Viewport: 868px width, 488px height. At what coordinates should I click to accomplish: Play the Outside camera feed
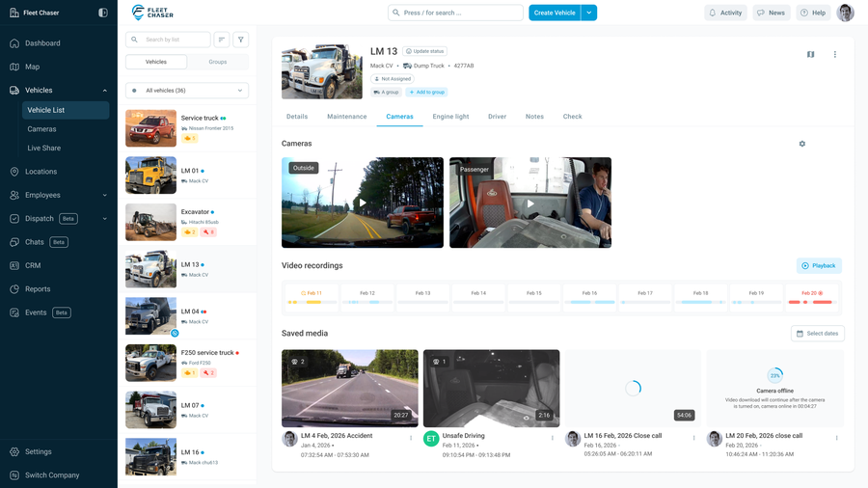coord(363,203)
